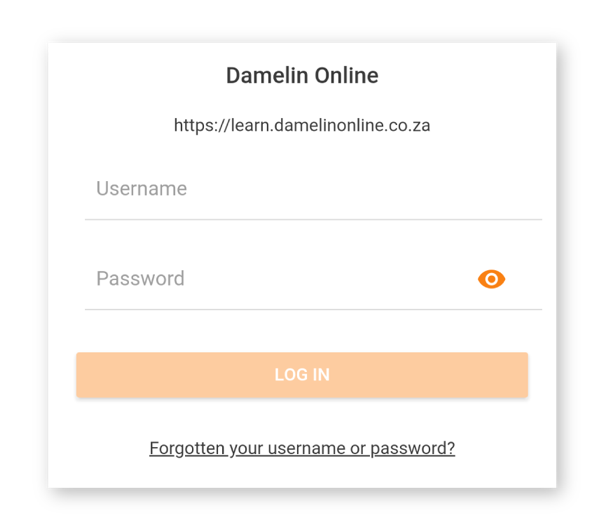Click the learn.damelinonline.co.za site URL text
The image size is (604, 530).
coord(302,126)
